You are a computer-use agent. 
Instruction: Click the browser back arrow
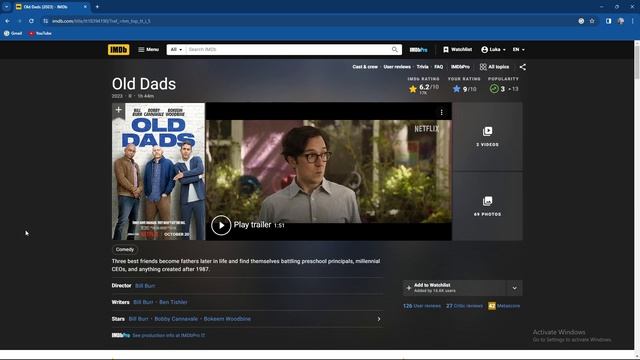click(x=8, y=21)
